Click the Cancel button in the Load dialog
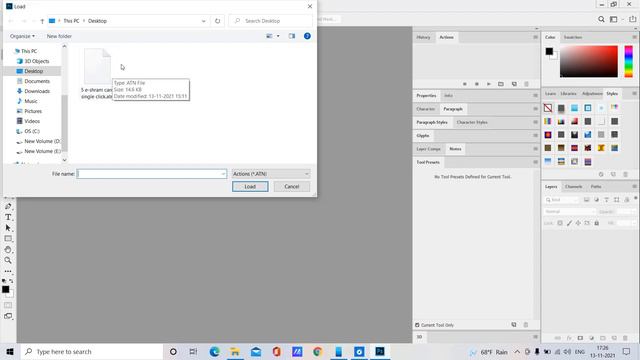This screenshot has height=360, width=640. tap(292, 187)
